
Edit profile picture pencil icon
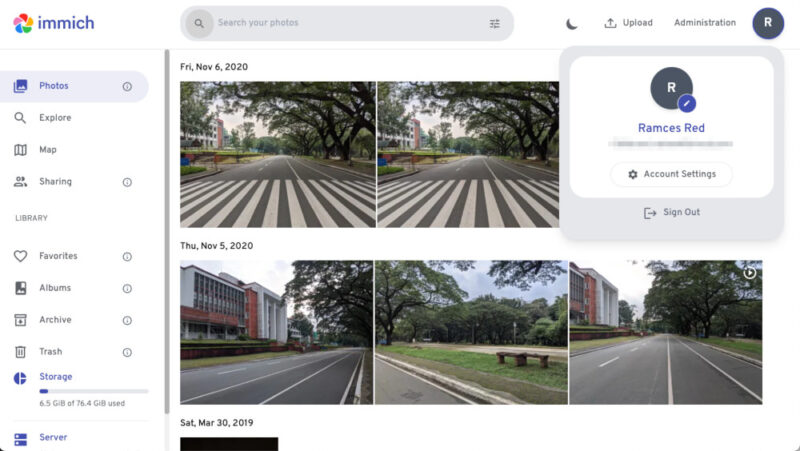tap(687, 104)
